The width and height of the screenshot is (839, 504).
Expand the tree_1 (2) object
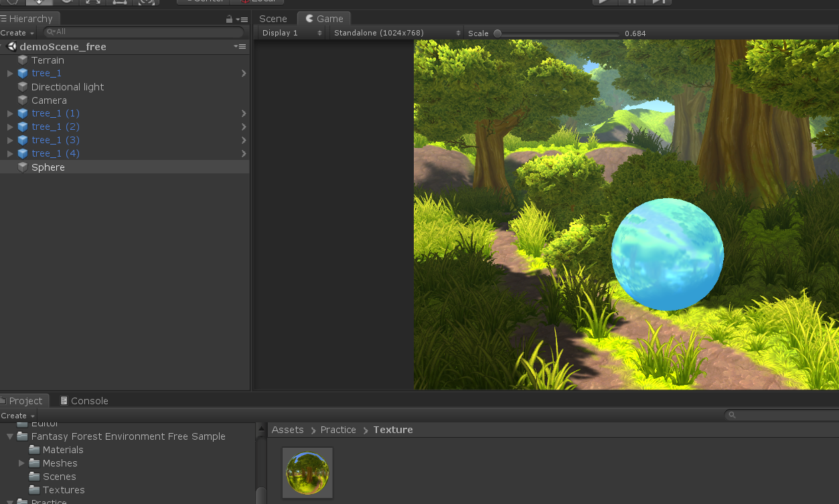pyautogui.click(x=10, y=127)
